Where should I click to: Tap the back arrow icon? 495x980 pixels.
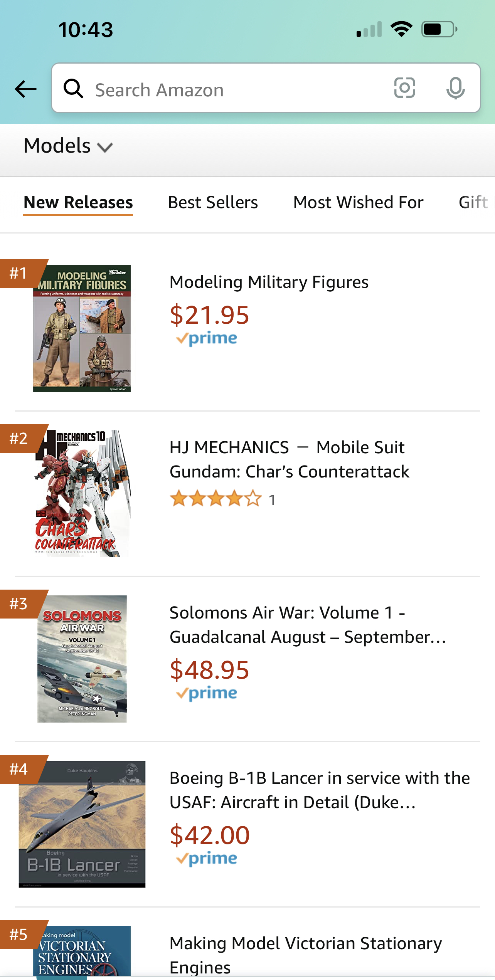(26, 89)
